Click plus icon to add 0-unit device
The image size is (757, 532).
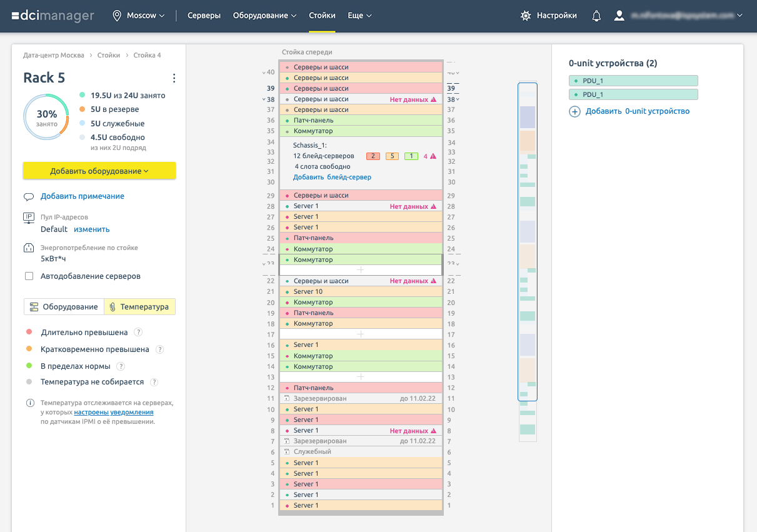coord(574,111)
